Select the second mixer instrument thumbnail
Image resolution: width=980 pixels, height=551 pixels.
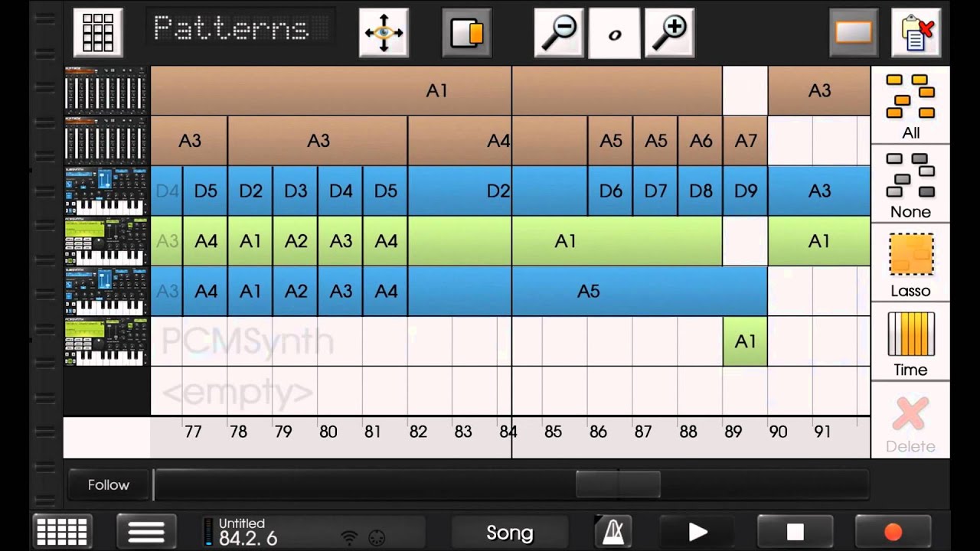click(106, 140)
